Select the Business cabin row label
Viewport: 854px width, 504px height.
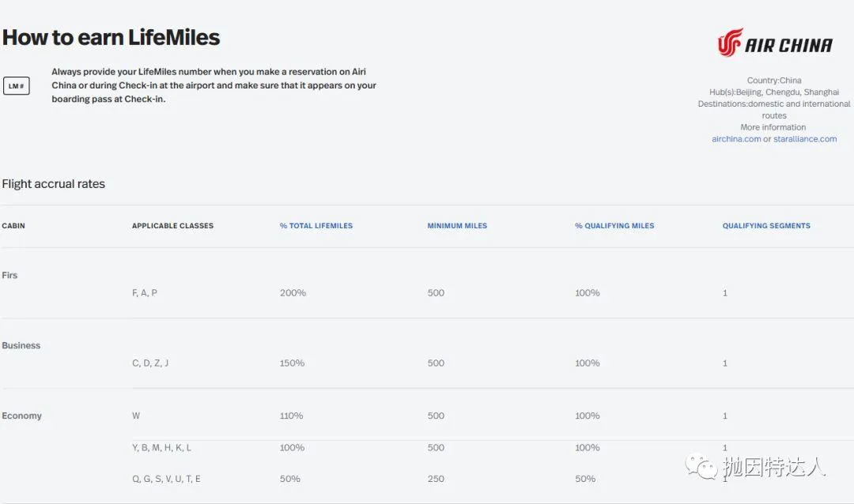coord(21,346)
